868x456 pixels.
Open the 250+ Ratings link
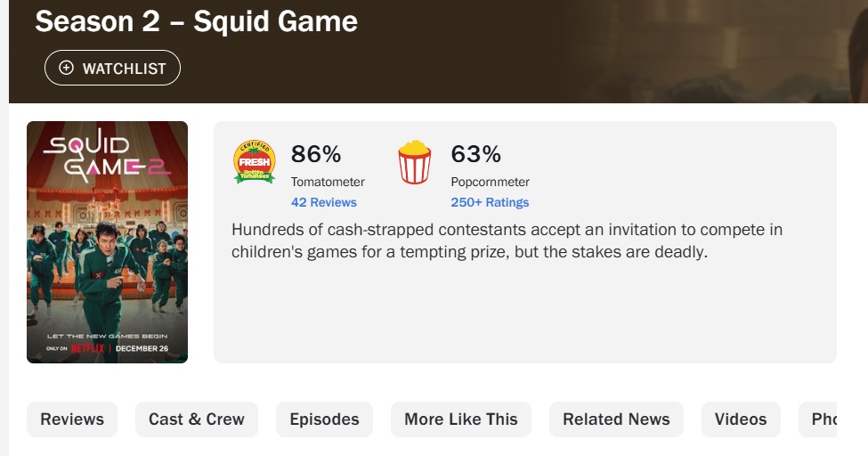pyautogui.click(x=490, y=202)
